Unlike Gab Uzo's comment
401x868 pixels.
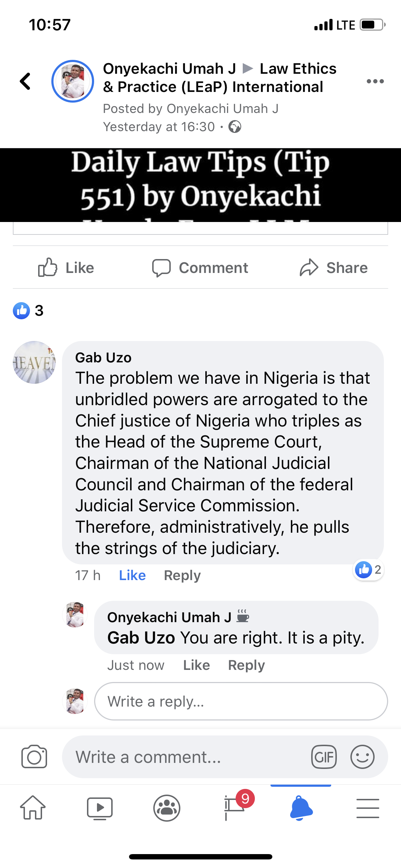pos(132,575)
